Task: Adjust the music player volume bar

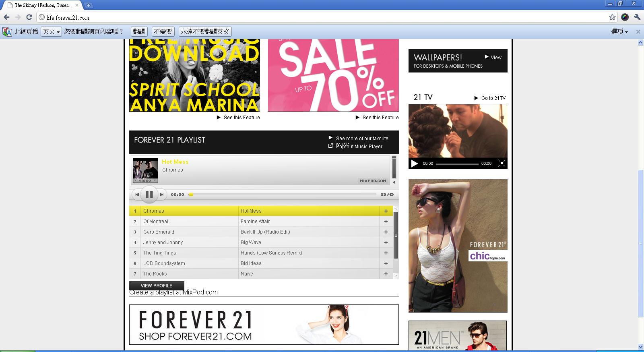Action: pos(394,167)
